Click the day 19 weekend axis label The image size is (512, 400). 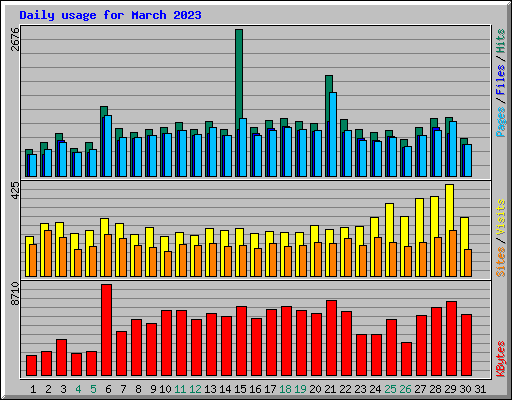pyautogui.click(x=300, y=389)
